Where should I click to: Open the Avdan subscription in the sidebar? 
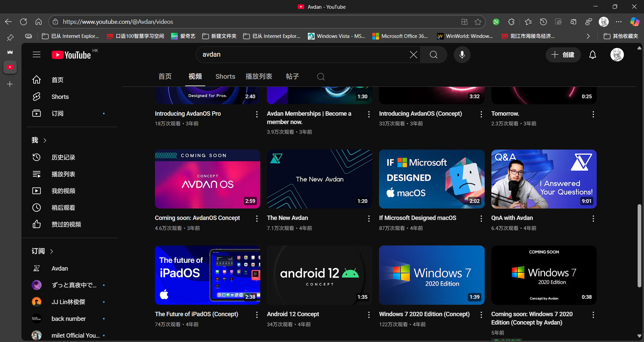click(x=72, y=268)
